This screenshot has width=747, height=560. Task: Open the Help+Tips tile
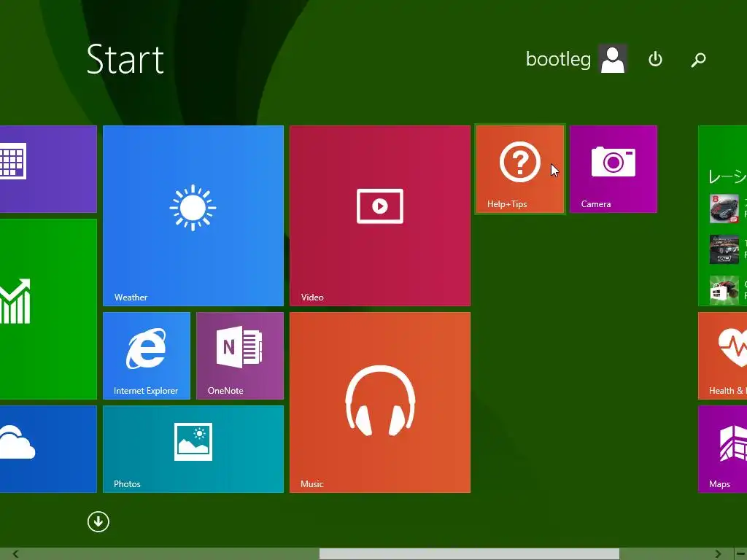[519, 169]
